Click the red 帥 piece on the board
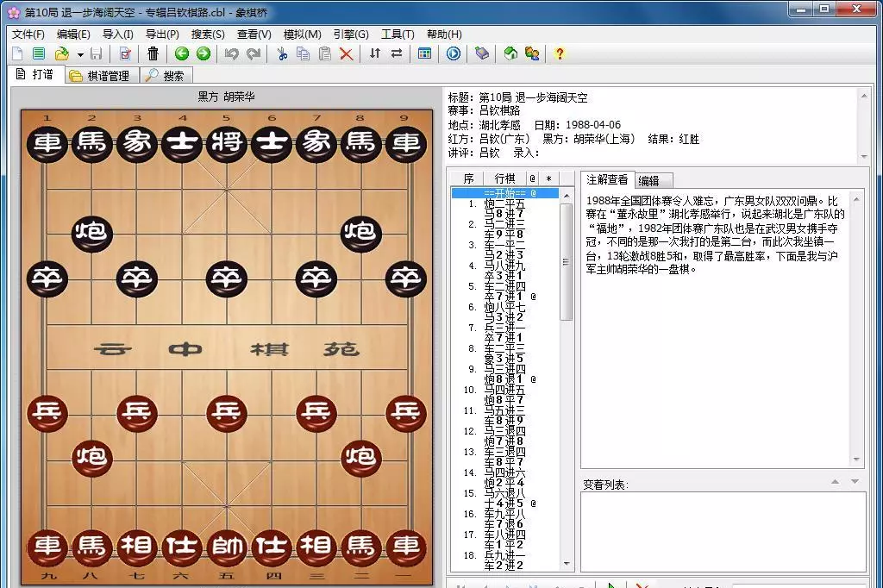The height and width of the screenshot is (588, 883). (x=227, y=547)
